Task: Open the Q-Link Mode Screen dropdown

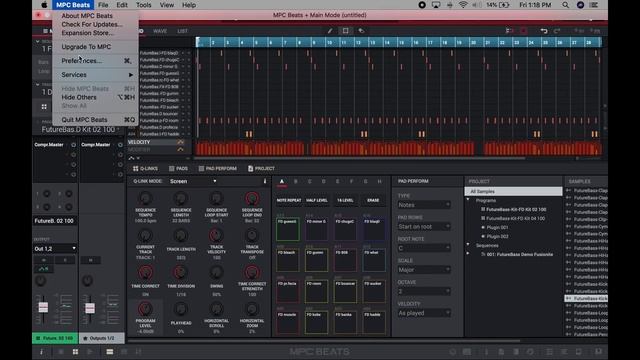Action: (193, 181)
